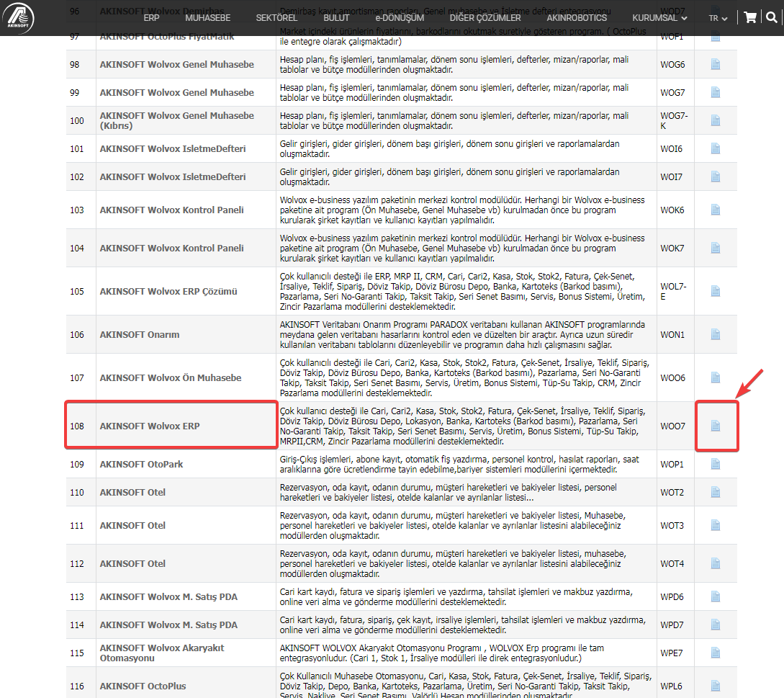Open the e-DÖNÜŞÜM menu
The width and height of the screenshot is (784, 698).
(x=400, y=18)
